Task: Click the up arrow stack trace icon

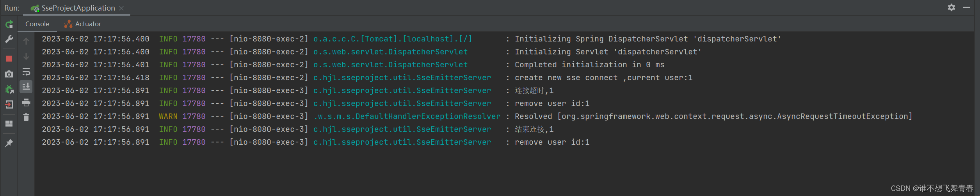Action: (x=26, y=41)
